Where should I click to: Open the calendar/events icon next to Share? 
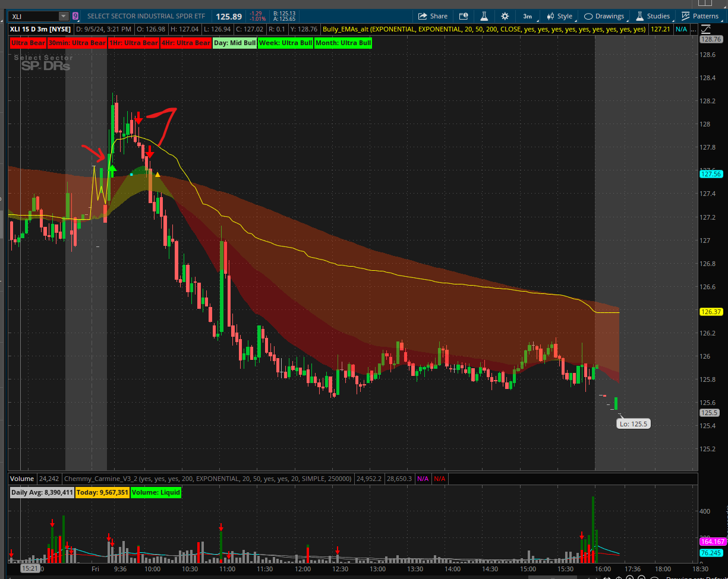click(464, 17)
